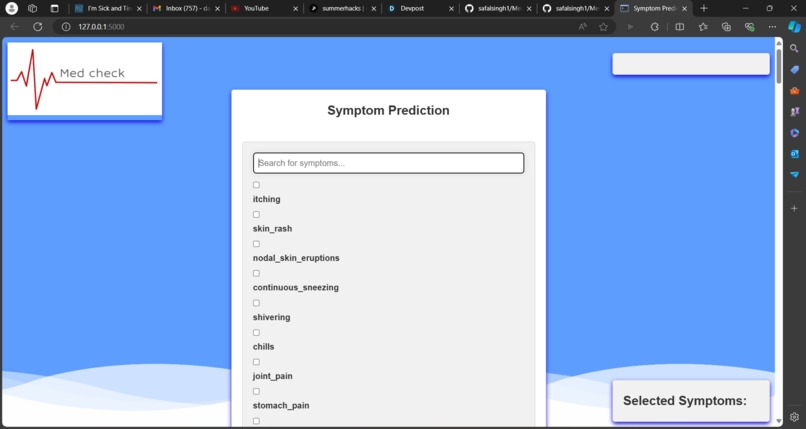The width and height of the screenshot is (806, 429).
Task: Click the joint_pain symptom label
Action: click(x=272, y=376)
